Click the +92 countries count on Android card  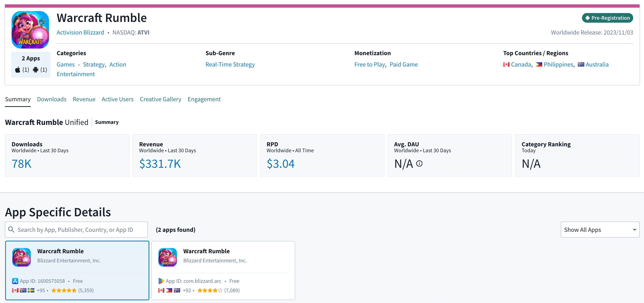(187, 290)
